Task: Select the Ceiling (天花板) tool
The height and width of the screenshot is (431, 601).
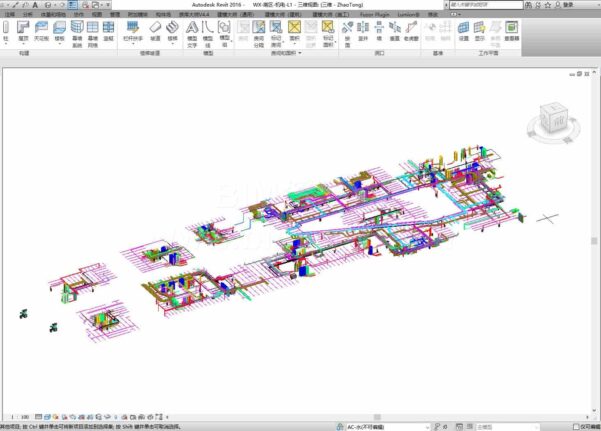Action: (41, 31)
